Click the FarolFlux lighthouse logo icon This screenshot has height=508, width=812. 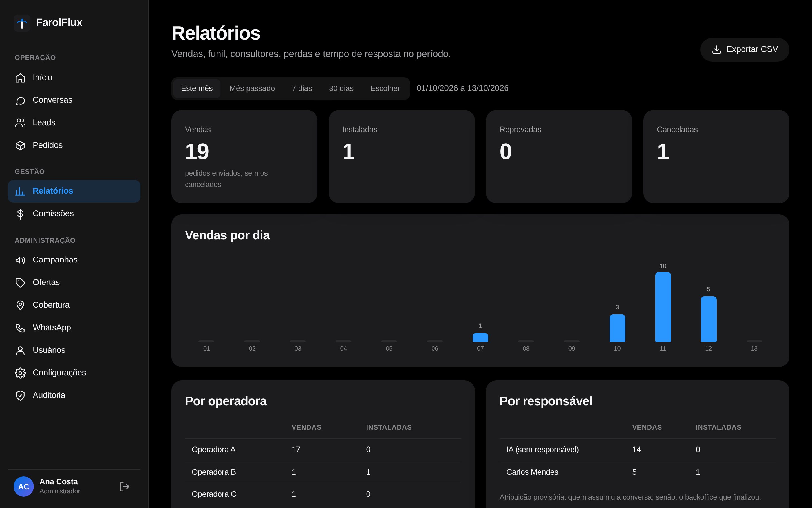pos(22,23)
